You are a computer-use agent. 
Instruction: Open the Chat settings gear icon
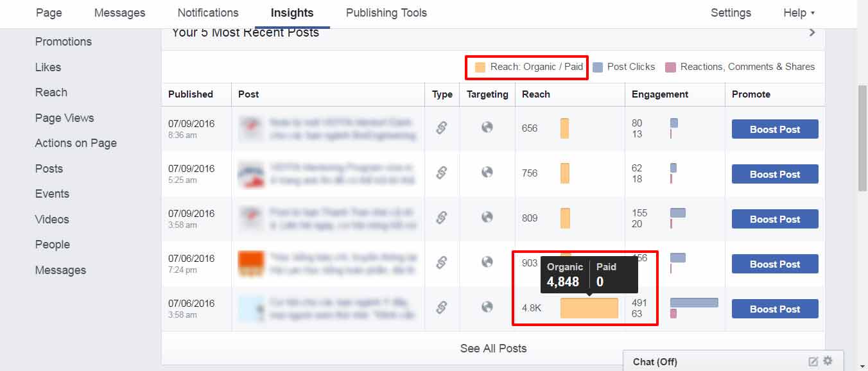click(828, 361)
